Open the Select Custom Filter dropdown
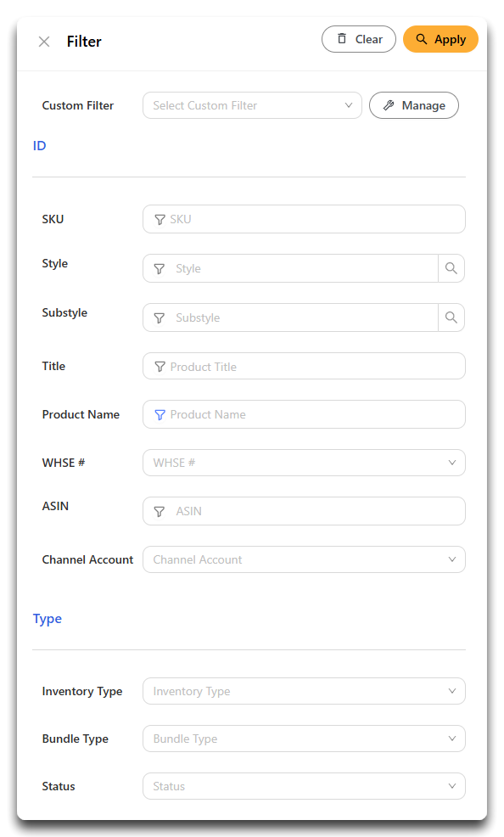This screenshot has width=504, height=837. (x=252, y=105)
